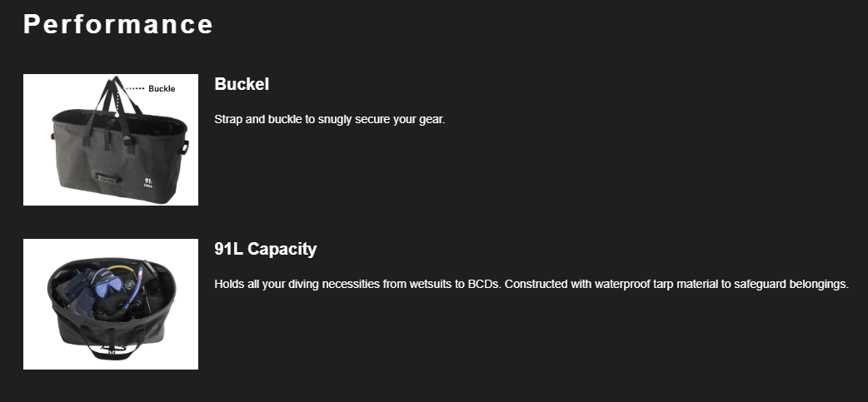
Task: Click the logo patch on the bag front
Action: click(x=107, y=177)
